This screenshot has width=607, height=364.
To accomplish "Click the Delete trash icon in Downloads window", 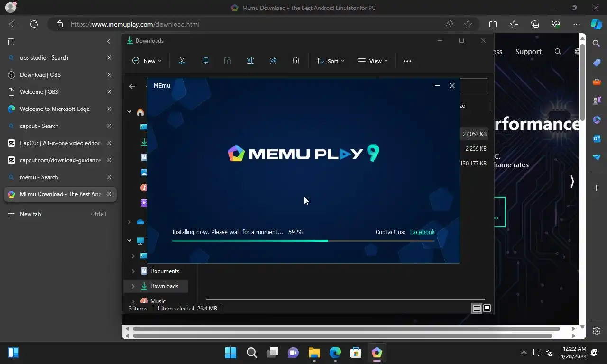I will (x=296, y=61).
